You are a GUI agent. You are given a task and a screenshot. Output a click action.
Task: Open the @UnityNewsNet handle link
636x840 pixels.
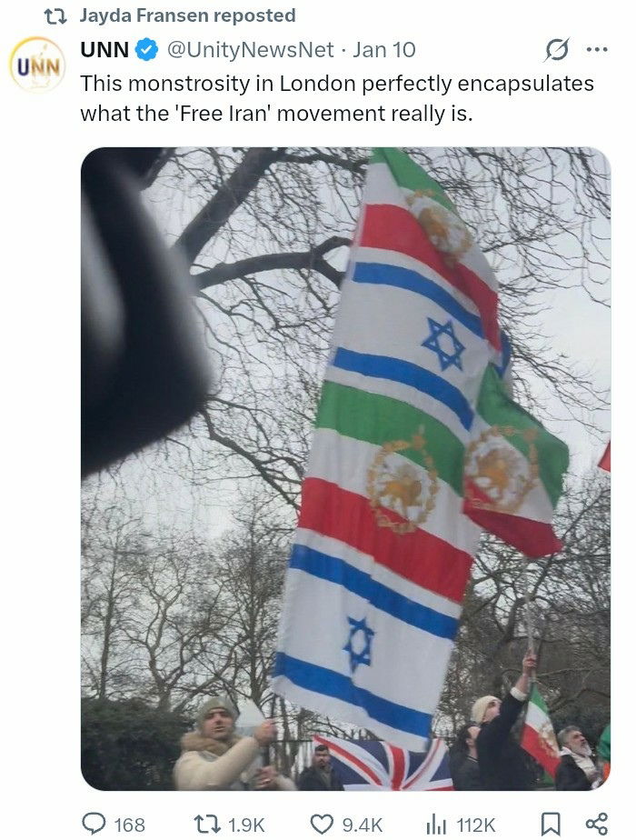[251, 50]
